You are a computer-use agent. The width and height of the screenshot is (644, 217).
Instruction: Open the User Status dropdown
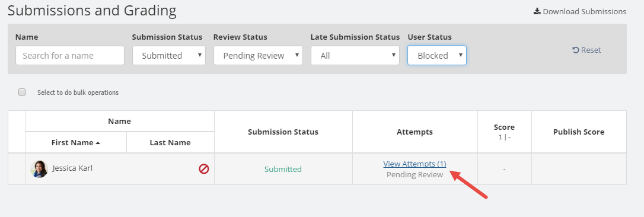pyautogui.click(x=437, y=56)
